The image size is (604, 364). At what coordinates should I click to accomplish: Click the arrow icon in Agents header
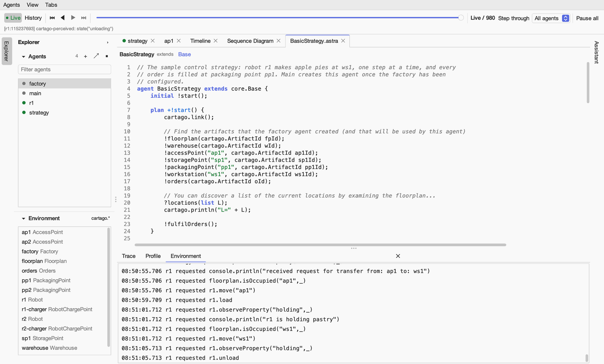[96, 56]
